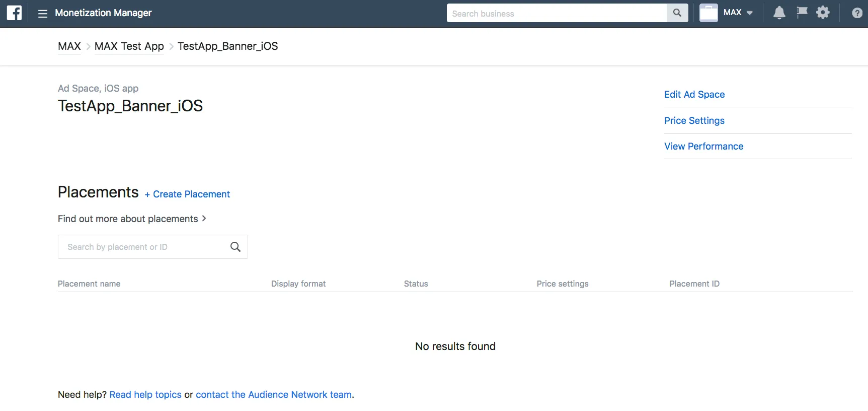Viewport: 868px width, 411px height.
Task: Focus the Search business field
Action: click(x=556, y=14)
